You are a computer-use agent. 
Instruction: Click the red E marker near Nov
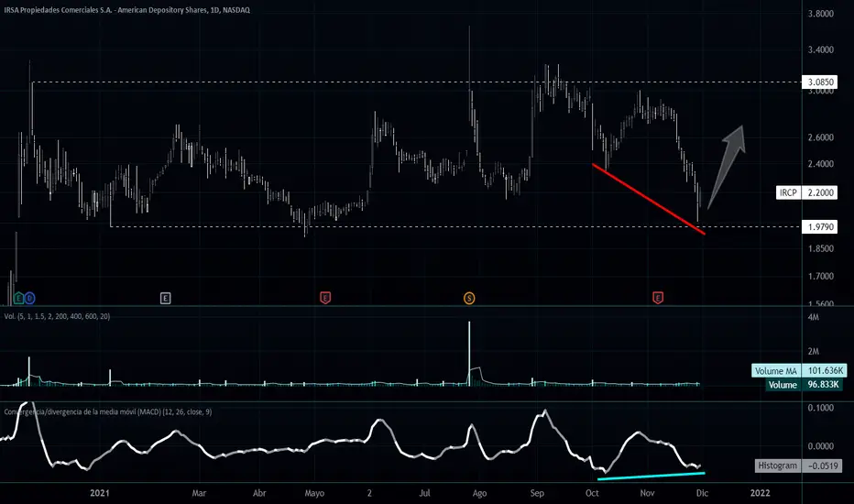pyautogui.click(x=658, y=297)
